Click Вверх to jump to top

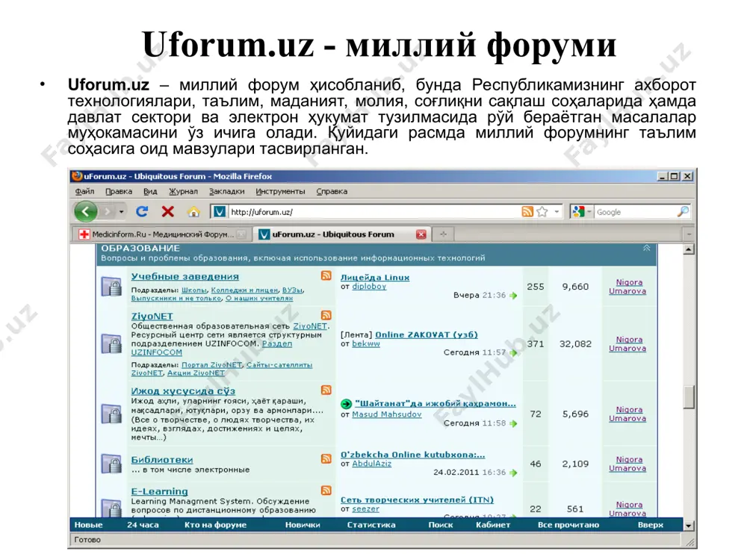click(x=651, y=525)
